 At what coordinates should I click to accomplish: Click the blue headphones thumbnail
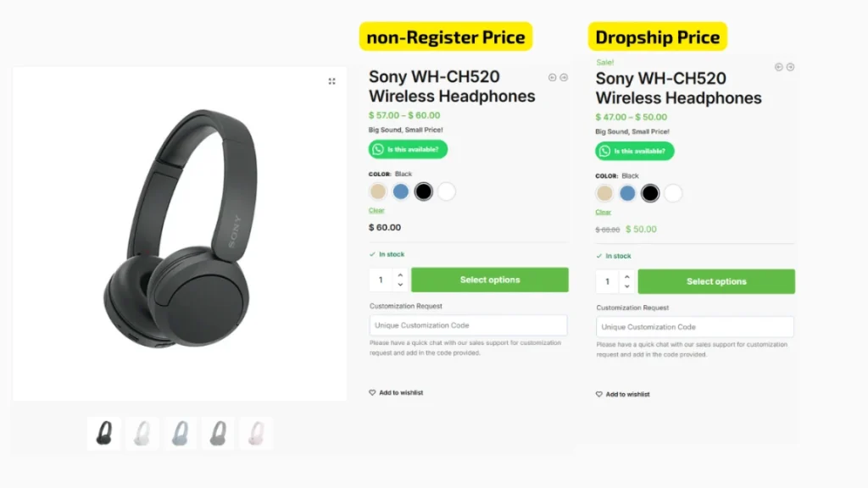click(180, 432)
